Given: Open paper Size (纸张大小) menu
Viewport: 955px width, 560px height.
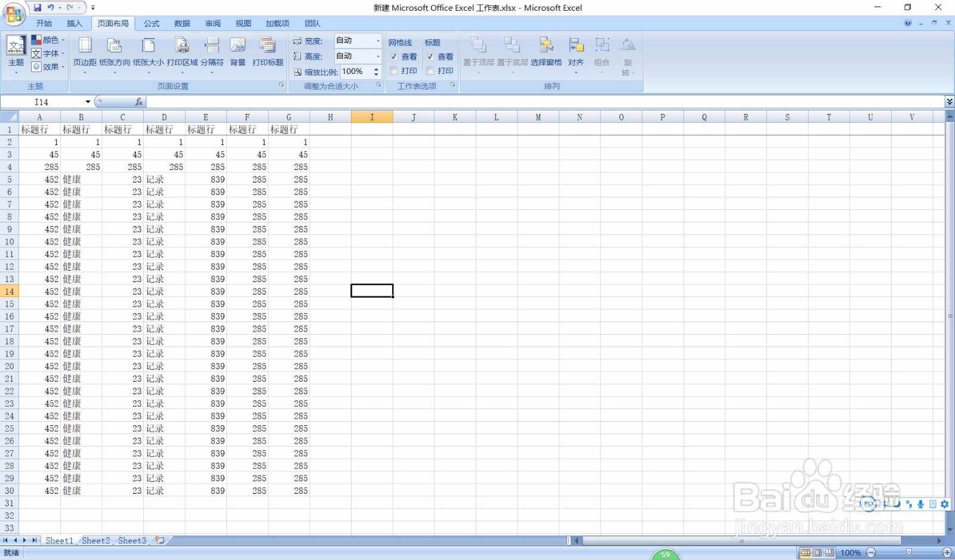Looking at the screenshot, I should click(148, 55).
